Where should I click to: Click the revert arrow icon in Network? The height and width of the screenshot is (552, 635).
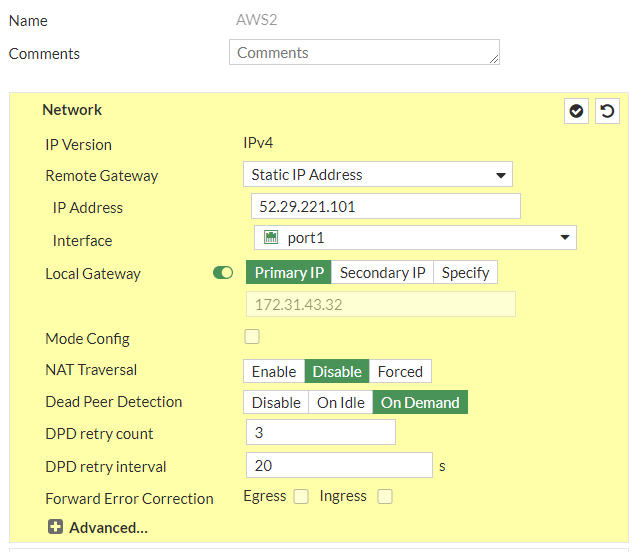tap(607, 111)
